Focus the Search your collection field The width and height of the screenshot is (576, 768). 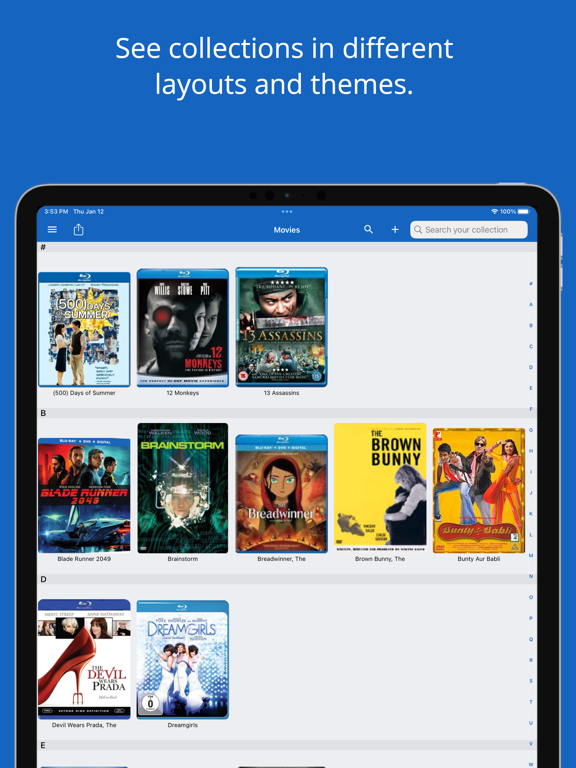point(469,229)
